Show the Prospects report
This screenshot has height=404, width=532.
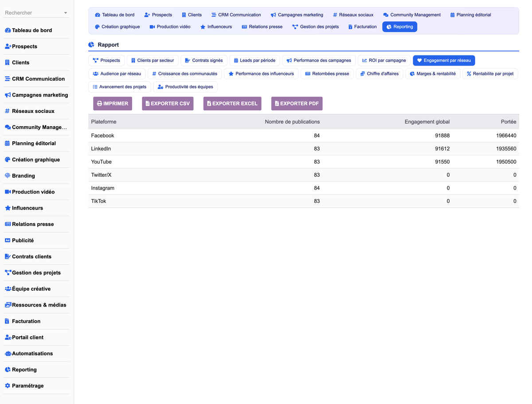point(106,61)
